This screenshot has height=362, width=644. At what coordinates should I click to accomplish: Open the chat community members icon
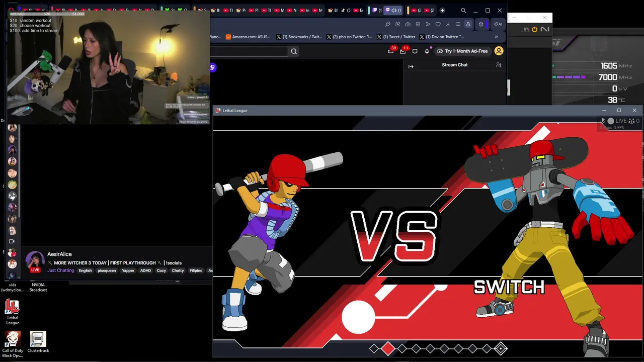499,65
